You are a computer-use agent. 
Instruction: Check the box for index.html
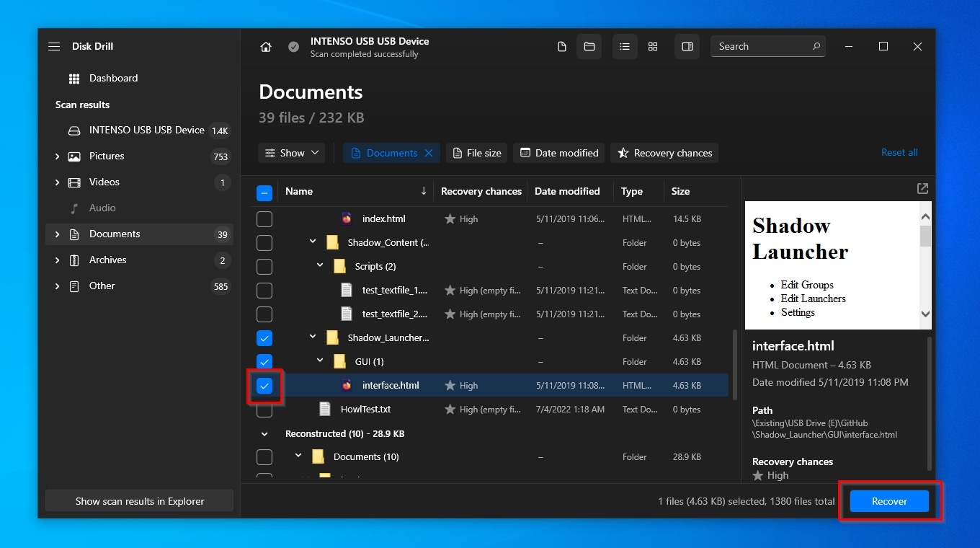(264, 219)
